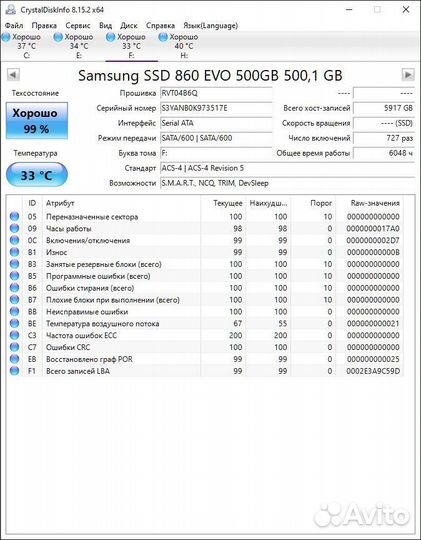The image size is (421, 540).
Task: Select row Температура воздушного потока
Action: (205, 324)
